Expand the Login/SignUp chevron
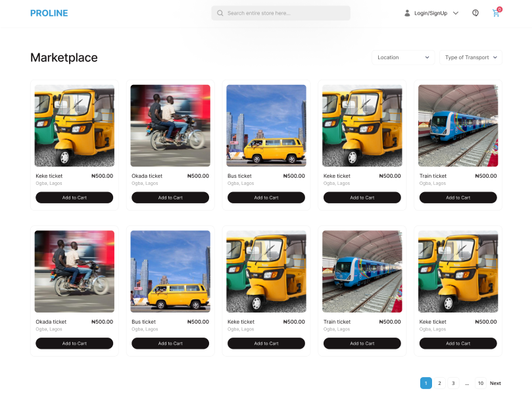This screenshot has height=408, width=532. coord(456,13)
